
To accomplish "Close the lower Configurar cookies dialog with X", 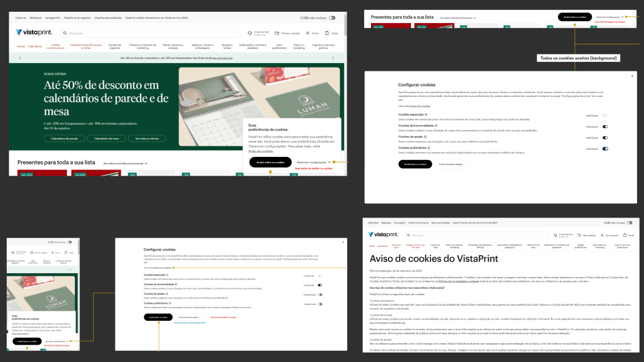I will 343,242.
